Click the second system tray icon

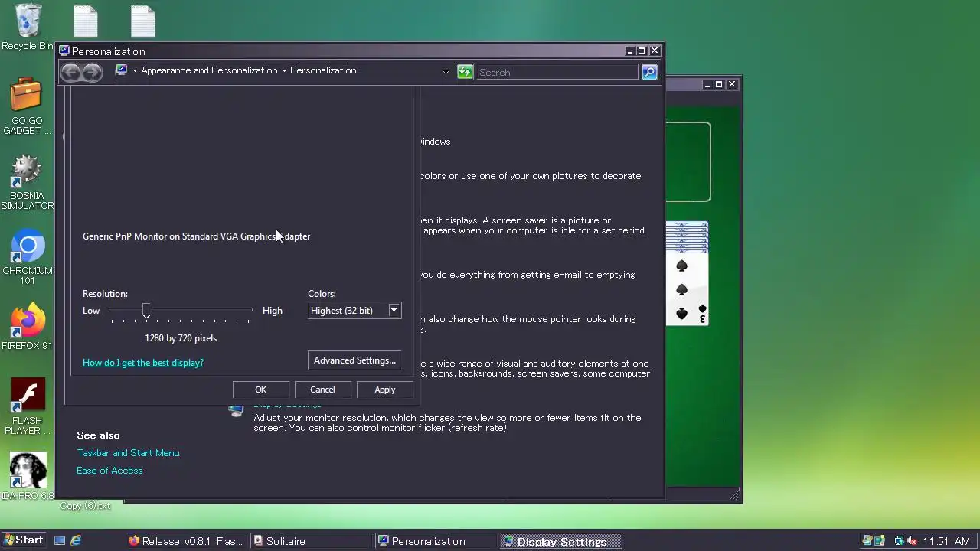[x=880, y=541]
